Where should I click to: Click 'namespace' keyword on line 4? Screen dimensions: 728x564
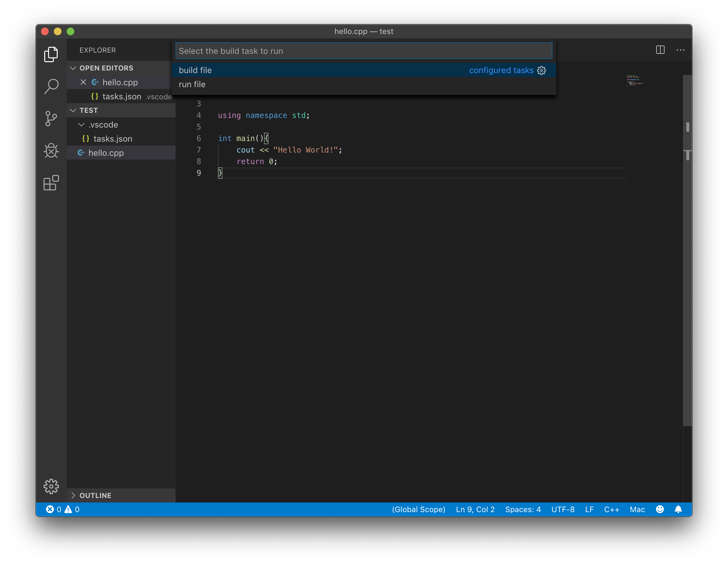(x=266, y=115)
